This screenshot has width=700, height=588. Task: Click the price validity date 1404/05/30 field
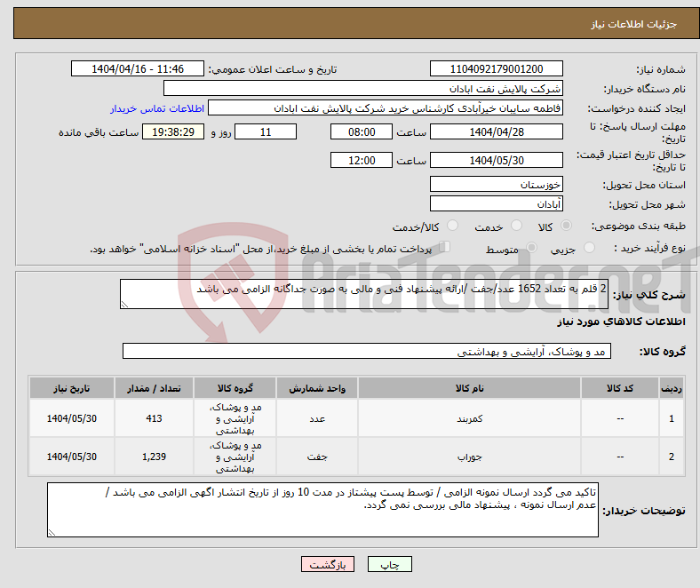pos(497,160)
